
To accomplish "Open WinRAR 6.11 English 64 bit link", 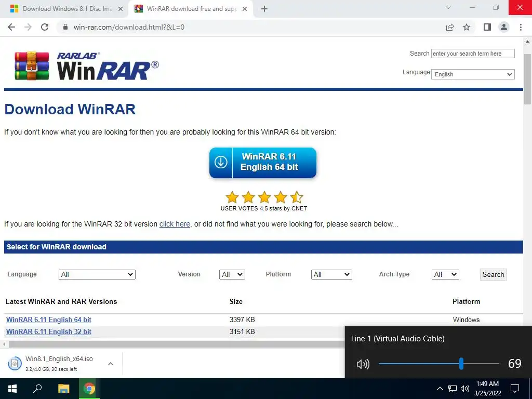I will [49, 320].
